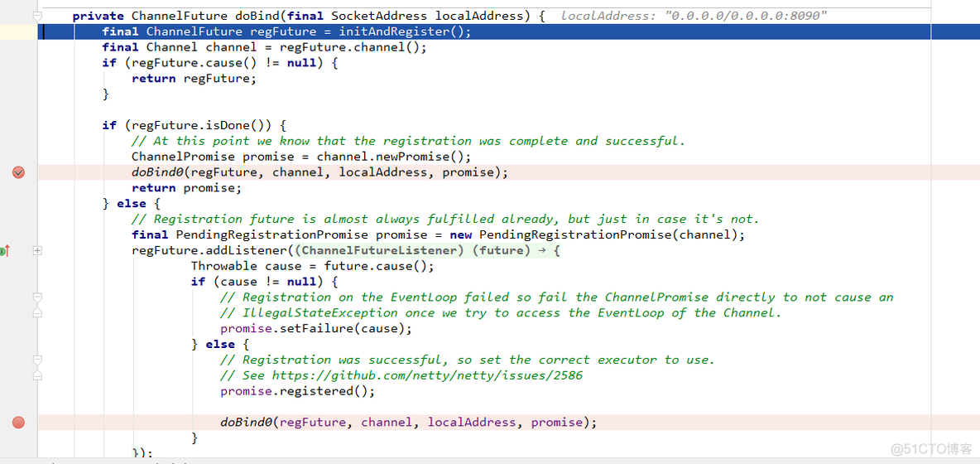Remove the verified breakpoint on first doBind0 line

(18, 172)
